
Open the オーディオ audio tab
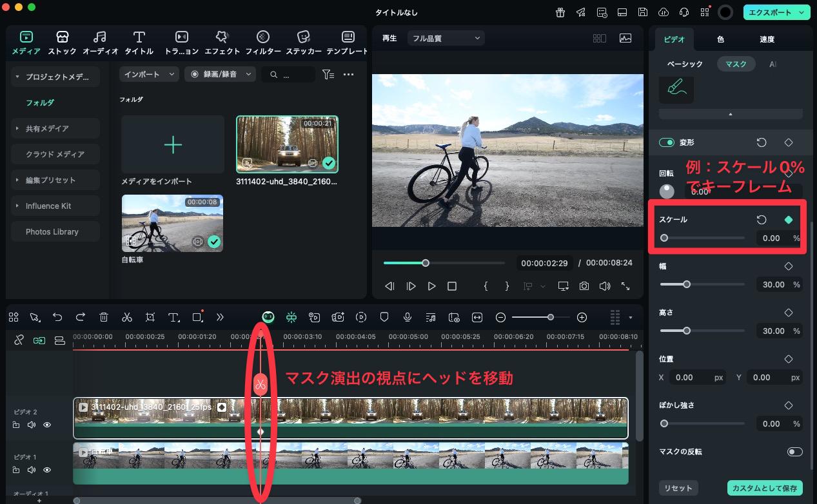100,43
